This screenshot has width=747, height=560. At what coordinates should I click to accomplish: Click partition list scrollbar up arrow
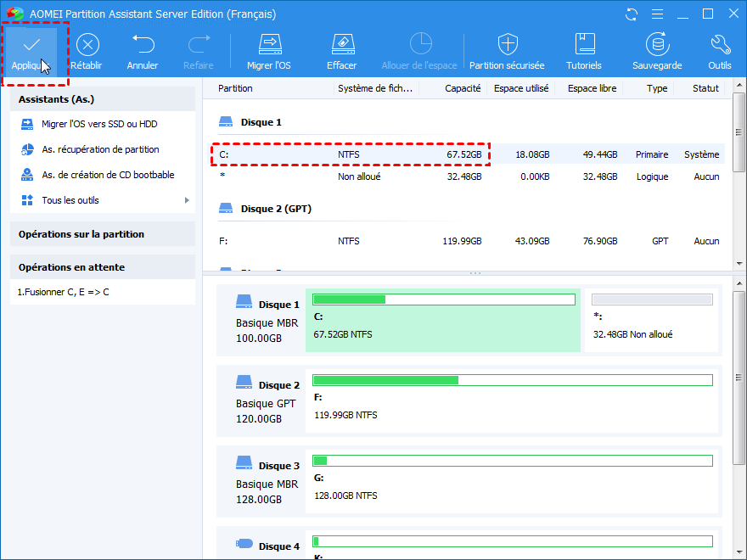pyautogui.click(x=739, y=85)
